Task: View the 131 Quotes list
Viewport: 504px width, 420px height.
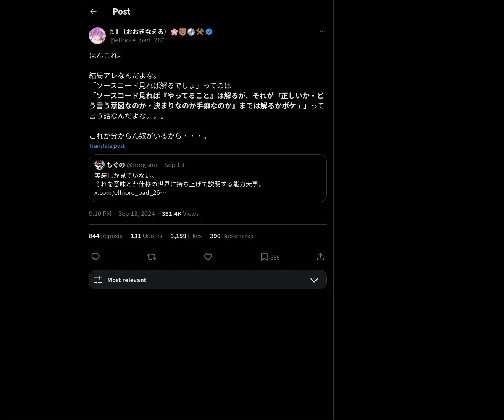Action: coord(146,236)
